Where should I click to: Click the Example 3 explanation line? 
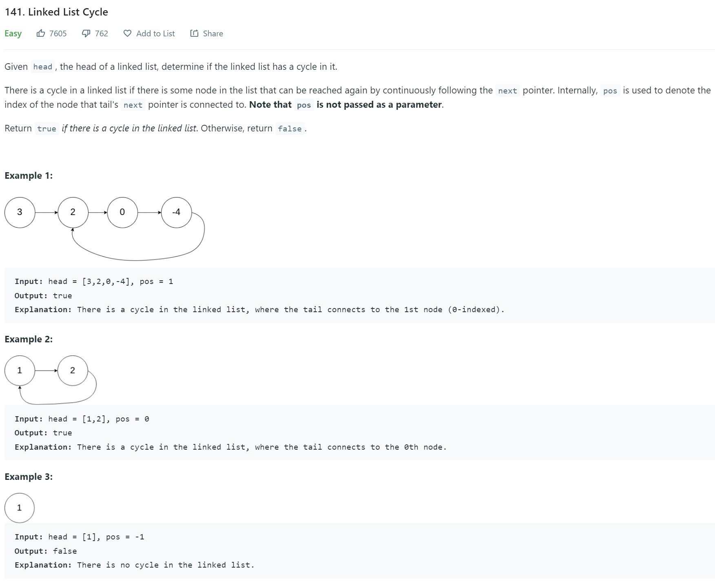click(134, 565)
